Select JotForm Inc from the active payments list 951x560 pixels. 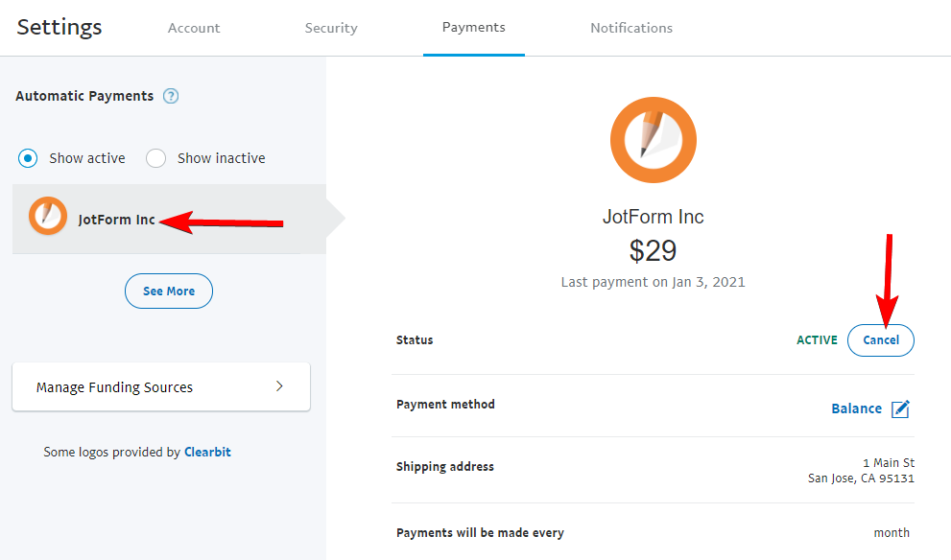(115, 219)
